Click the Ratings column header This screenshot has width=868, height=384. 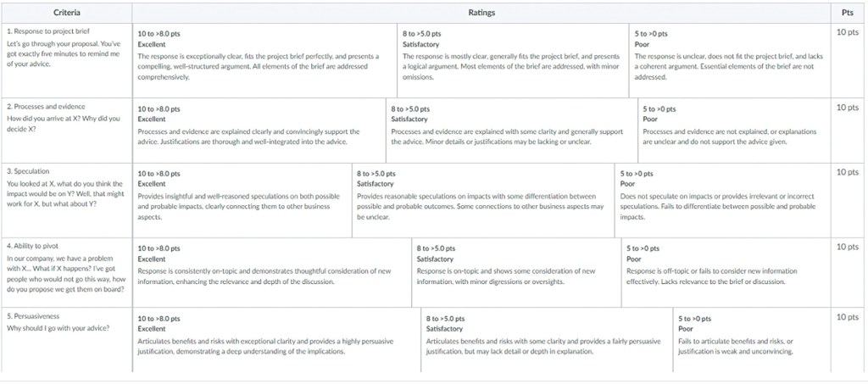481,13
